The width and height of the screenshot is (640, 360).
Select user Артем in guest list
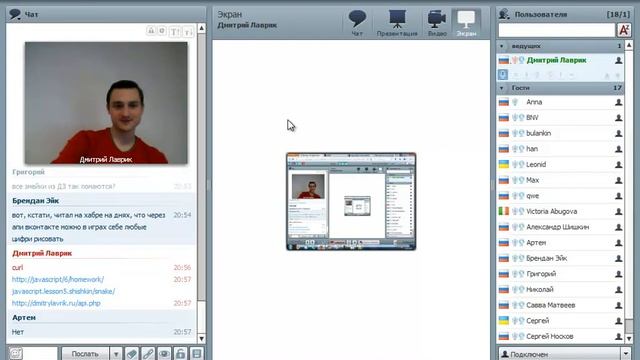pos(560,242)
